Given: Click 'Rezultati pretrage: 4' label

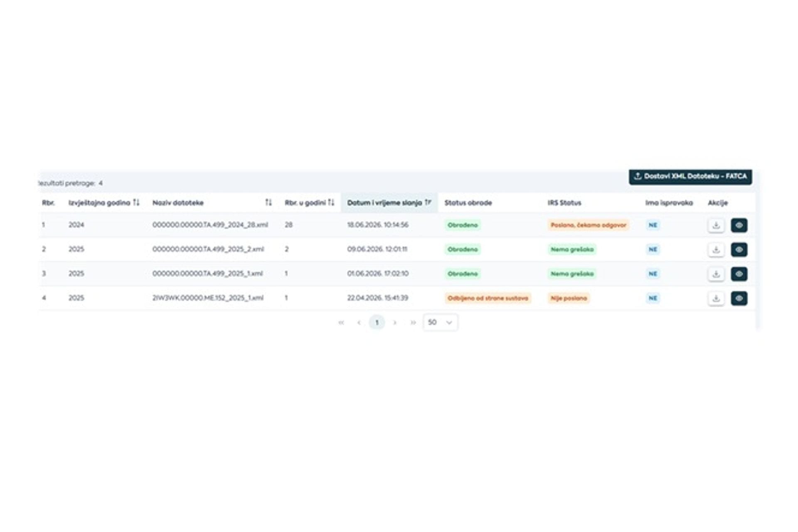Looking at the screenshot, I should 70,183.
